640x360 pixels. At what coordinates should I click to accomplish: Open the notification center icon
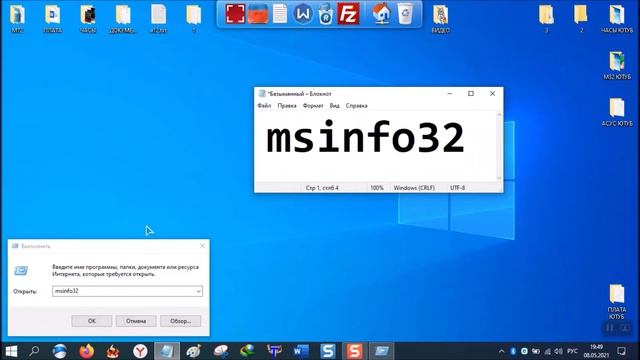(621, 351)
